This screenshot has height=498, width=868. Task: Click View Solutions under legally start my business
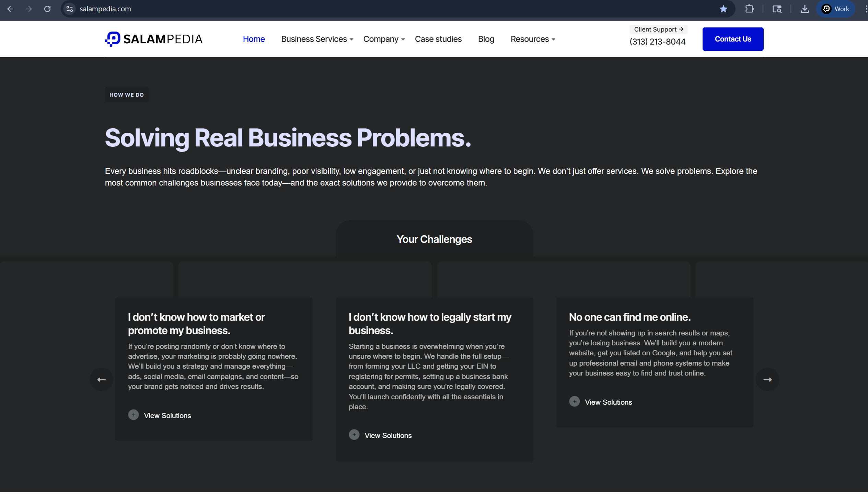(388, 436)
